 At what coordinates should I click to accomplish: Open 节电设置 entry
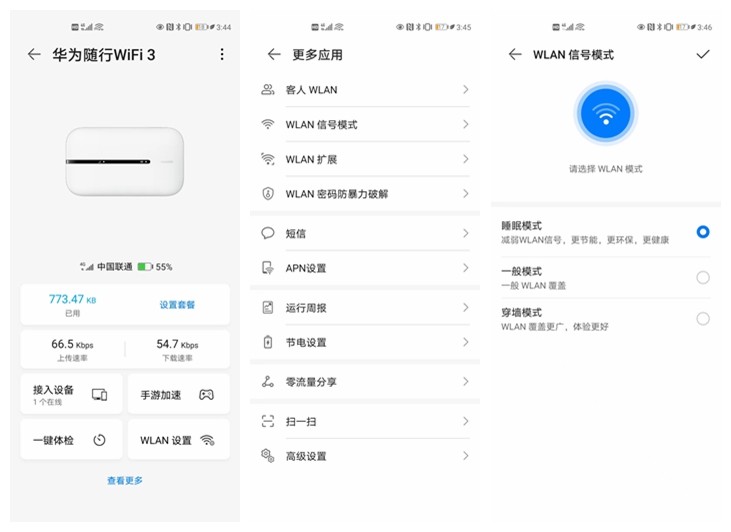(x=365, y=342)
